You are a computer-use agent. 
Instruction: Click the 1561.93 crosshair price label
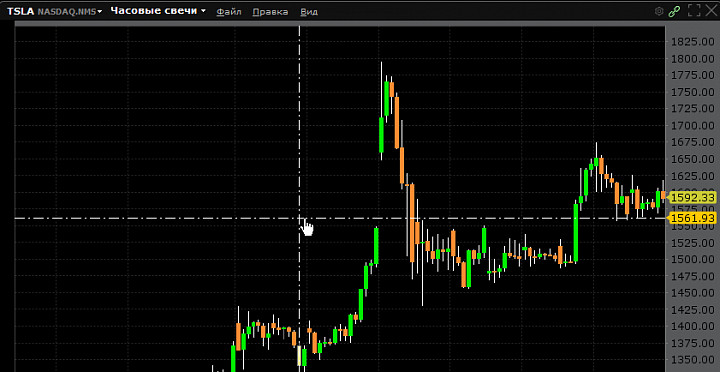click(x=692, y=218)
